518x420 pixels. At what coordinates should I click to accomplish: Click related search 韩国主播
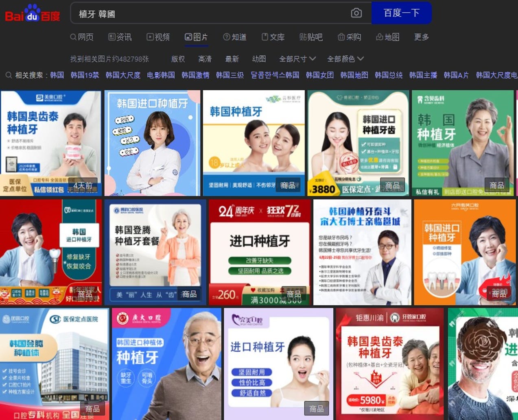click(x=423, y=75)
